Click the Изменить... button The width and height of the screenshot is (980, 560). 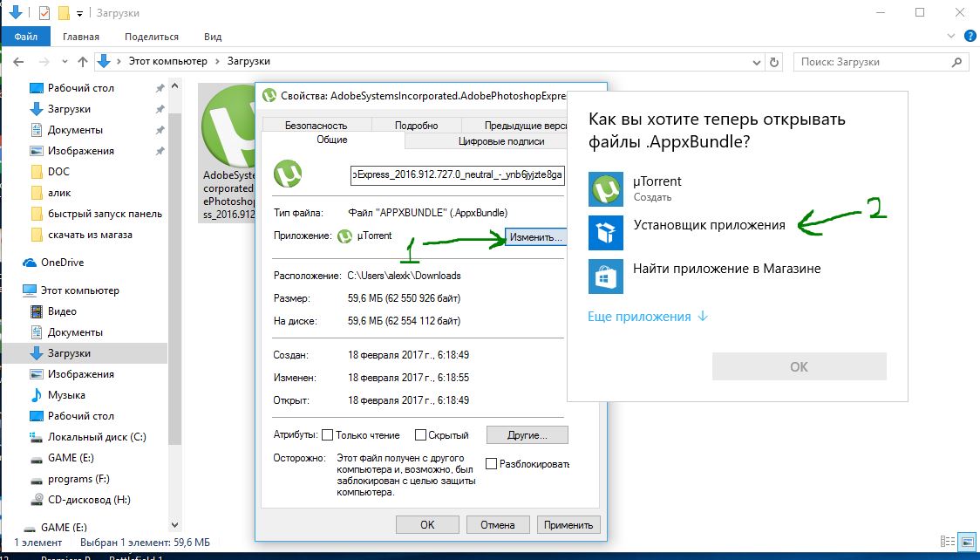click(x=535, y=237)
